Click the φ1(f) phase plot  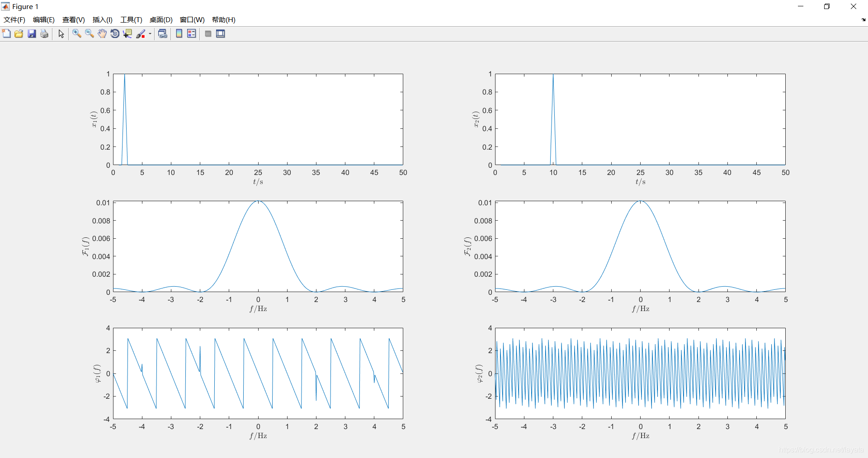[x=258, y=373]
